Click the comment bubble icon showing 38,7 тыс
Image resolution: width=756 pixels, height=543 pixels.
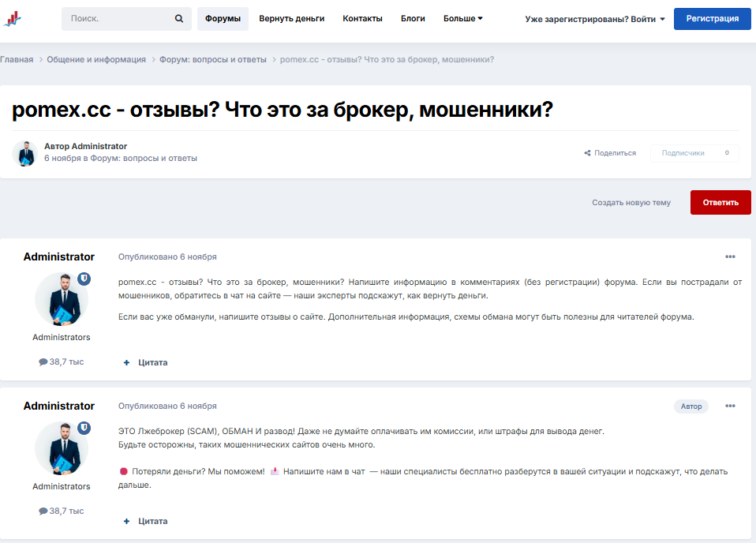coord(43,361)
